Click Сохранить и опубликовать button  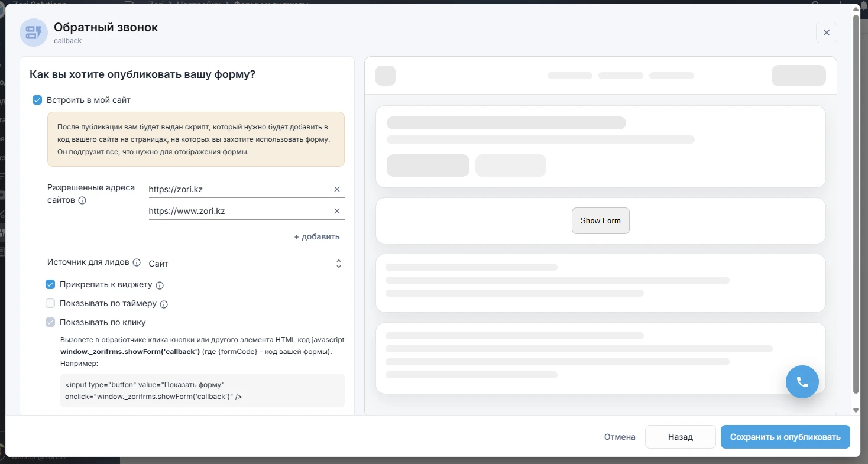tap(785, 437)
